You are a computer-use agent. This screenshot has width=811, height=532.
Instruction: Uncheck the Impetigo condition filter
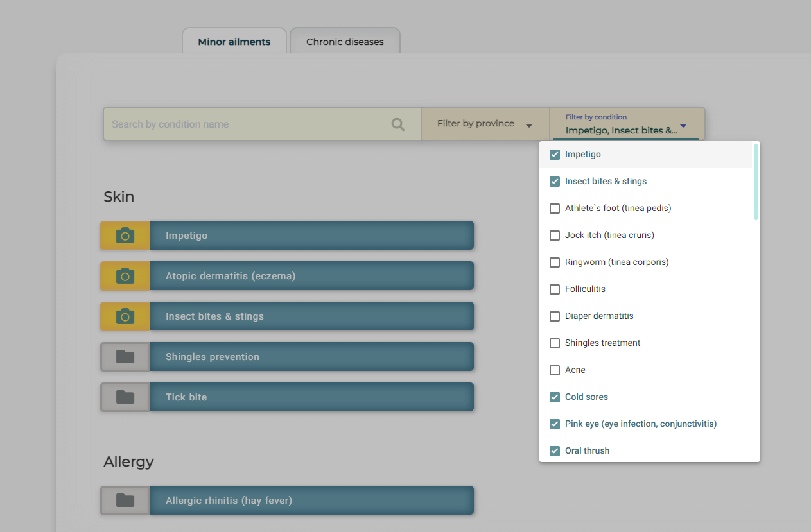554,154
